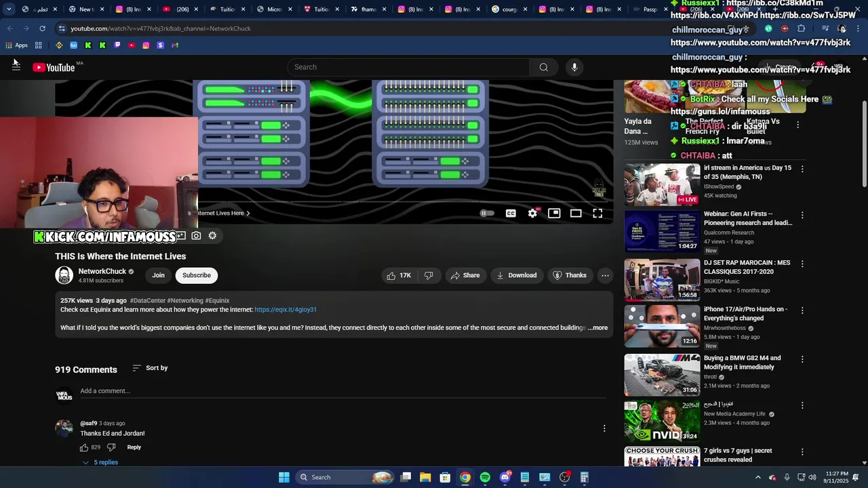Start voice search with the microphone icon

574,67
